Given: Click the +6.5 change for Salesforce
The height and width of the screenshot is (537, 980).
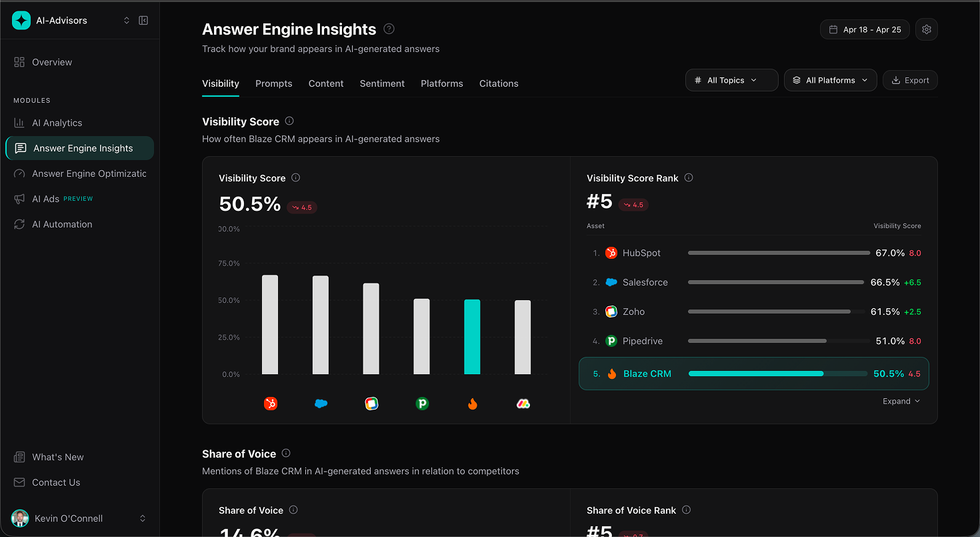Looking at the screenshot, I should tap(912, 282).
